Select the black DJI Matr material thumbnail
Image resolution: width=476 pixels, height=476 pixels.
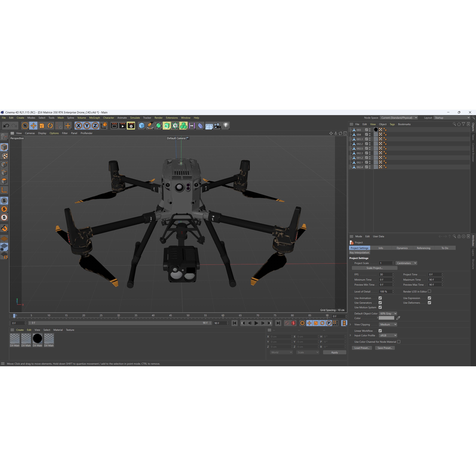(x=37, y=338)
